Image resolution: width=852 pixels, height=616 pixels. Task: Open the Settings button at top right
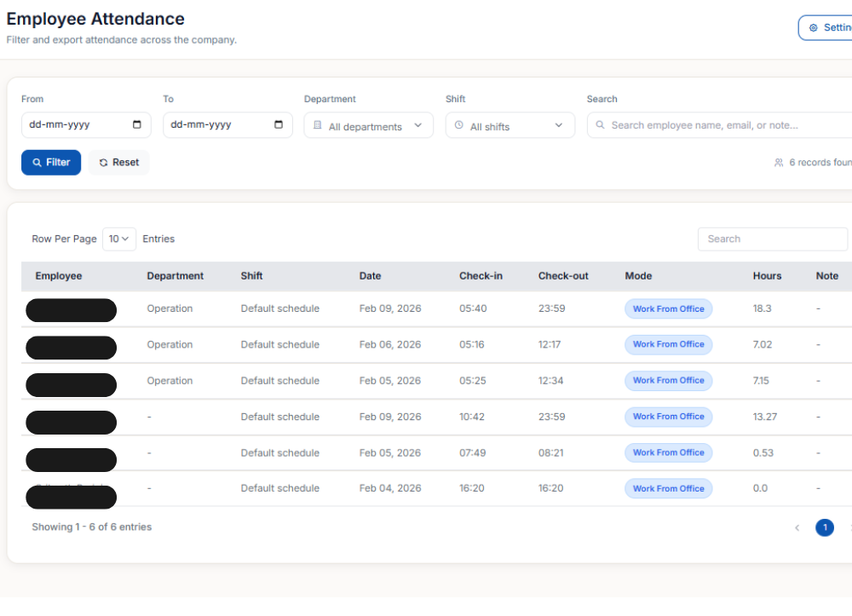826,27
